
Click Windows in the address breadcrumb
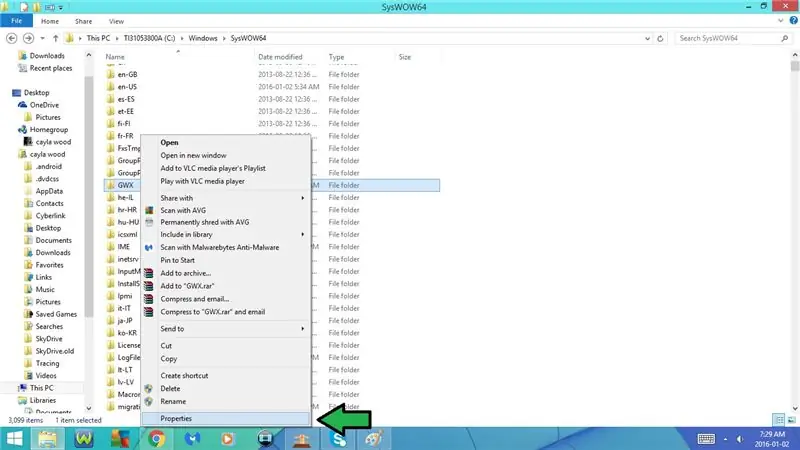click(x=203, y=38)
